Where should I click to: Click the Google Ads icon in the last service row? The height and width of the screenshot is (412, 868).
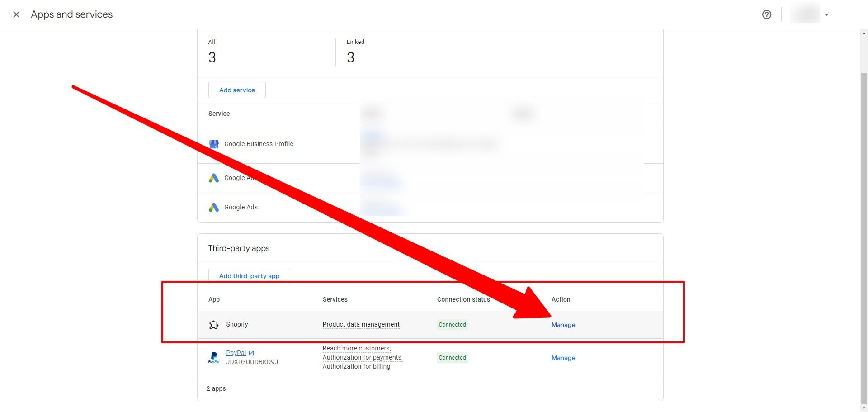tap(214, 207)
